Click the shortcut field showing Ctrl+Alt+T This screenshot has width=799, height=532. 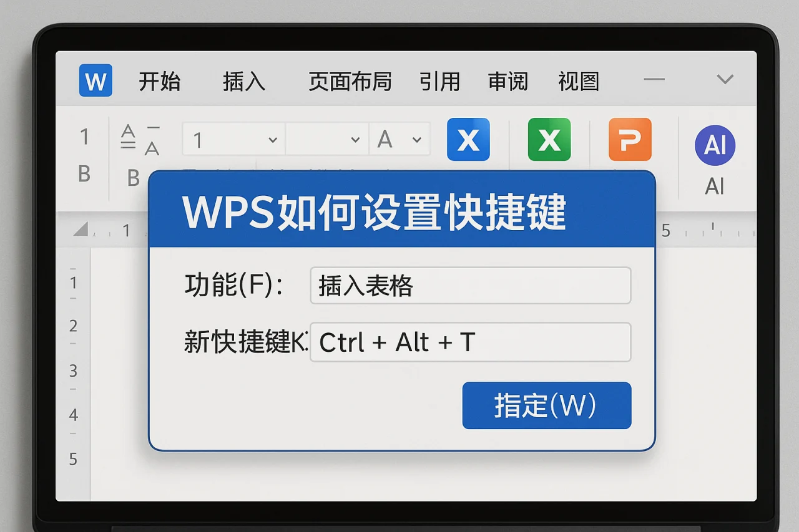tap(470, 342)
